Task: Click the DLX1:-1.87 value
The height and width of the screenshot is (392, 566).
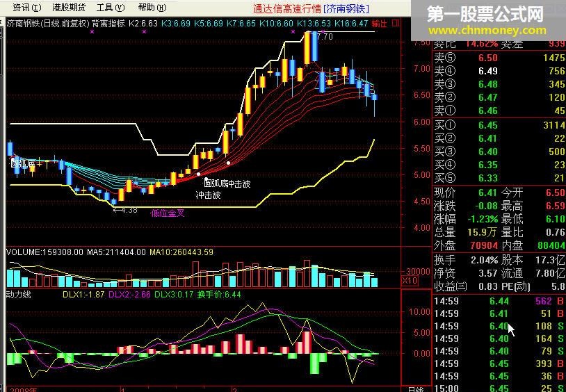Action: 83,295
